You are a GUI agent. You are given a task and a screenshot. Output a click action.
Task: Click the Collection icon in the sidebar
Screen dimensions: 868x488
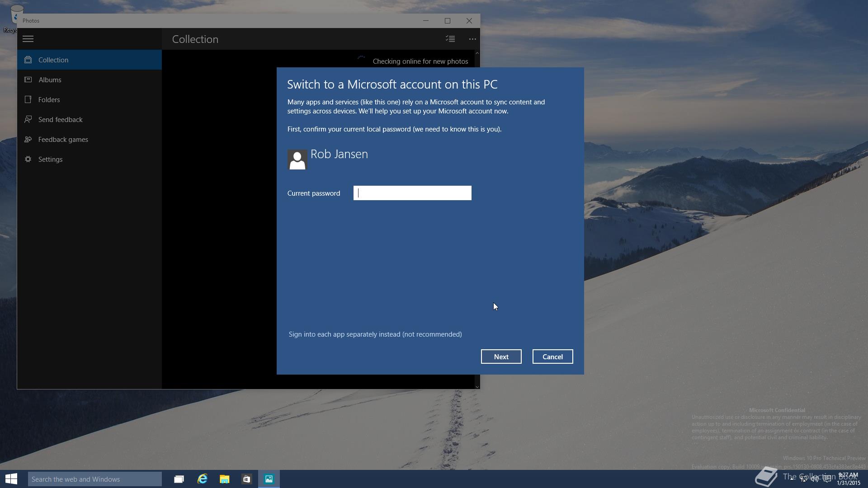28,60
